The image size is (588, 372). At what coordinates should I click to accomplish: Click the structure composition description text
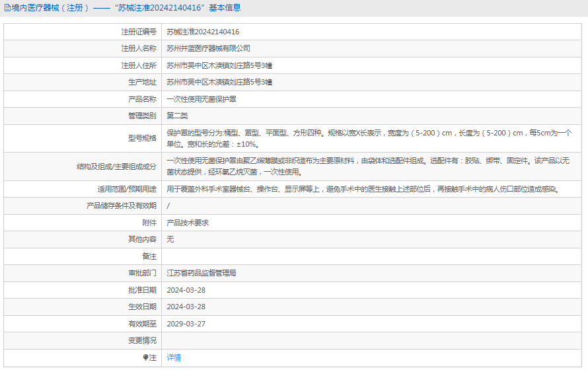pos(368,167)
